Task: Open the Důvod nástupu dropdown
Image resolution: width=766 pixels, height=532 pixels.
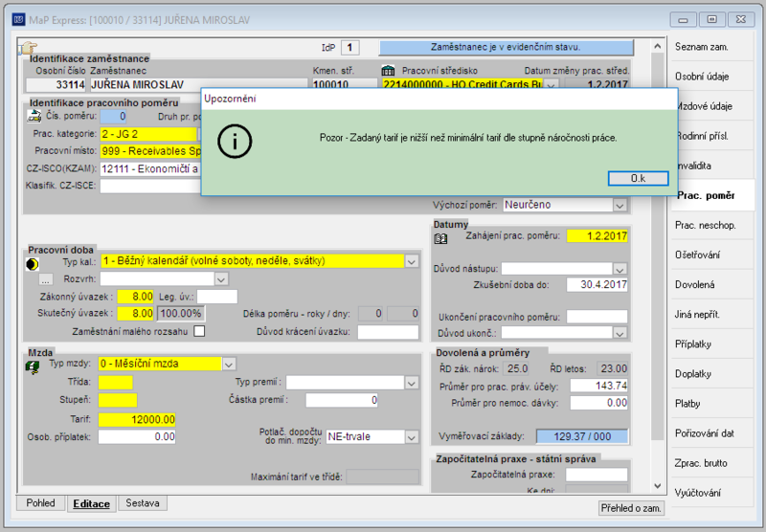Action: point(620,269)
